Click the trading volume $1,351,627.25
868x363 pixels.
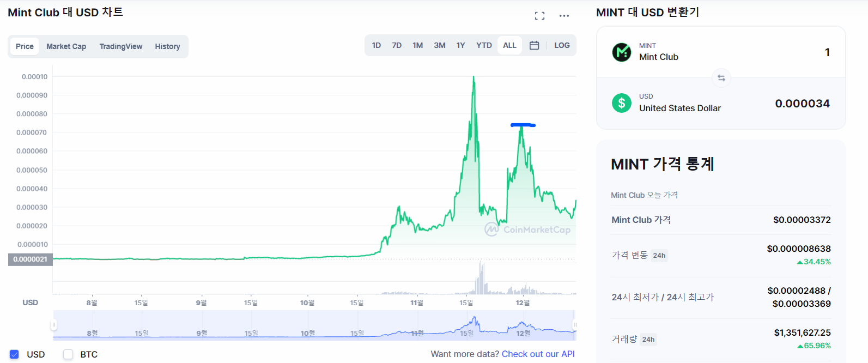[802, 332]
